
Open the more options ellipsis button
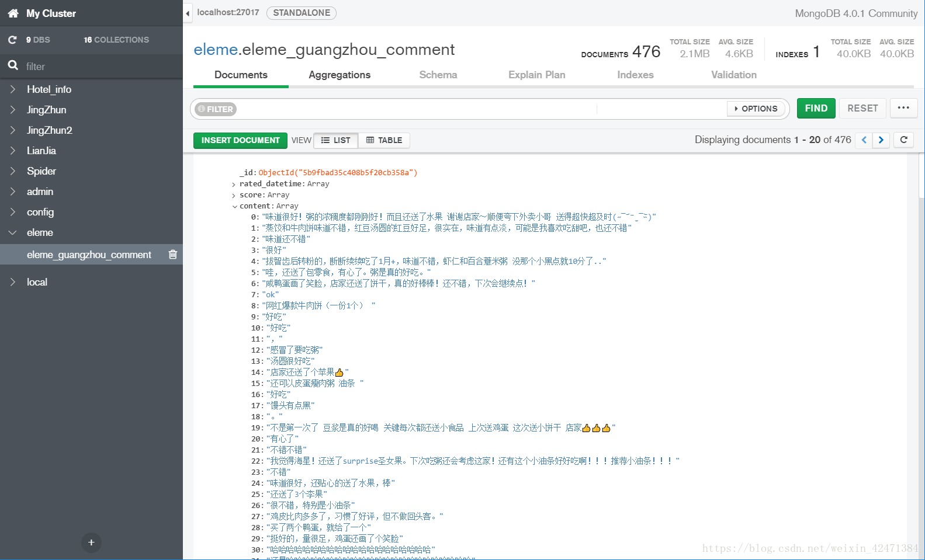point(903,108)
